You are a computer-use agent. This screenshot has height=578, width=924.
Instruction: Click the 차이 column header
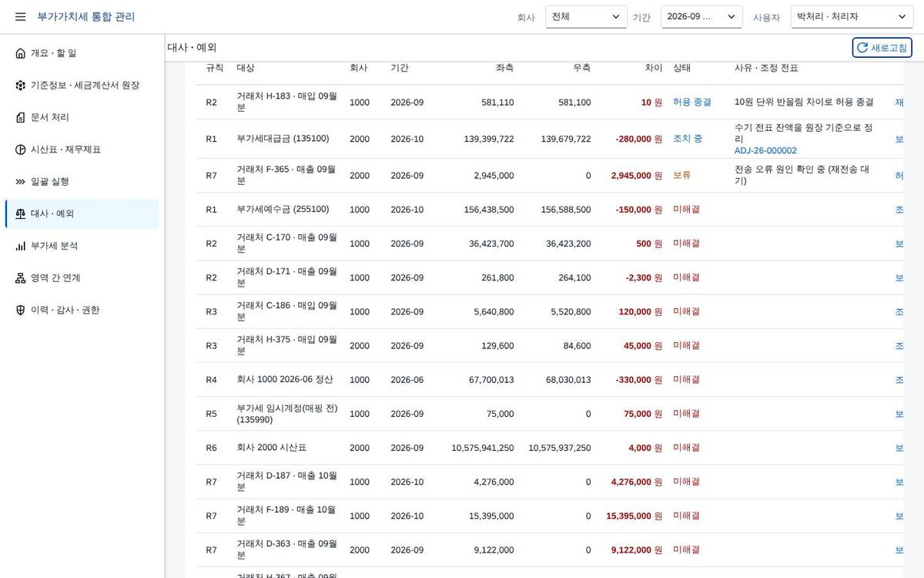[653, 68]
